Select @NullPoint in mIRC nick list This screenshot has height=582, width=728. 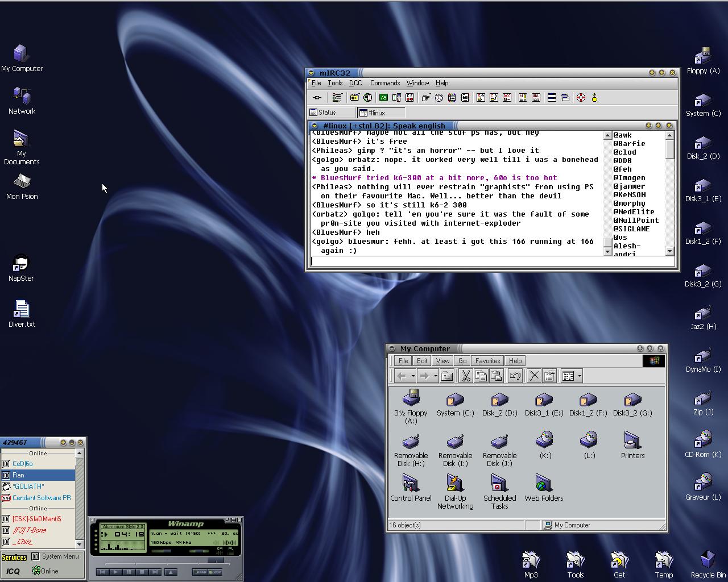pyautogui.click(x=636, y=221)
